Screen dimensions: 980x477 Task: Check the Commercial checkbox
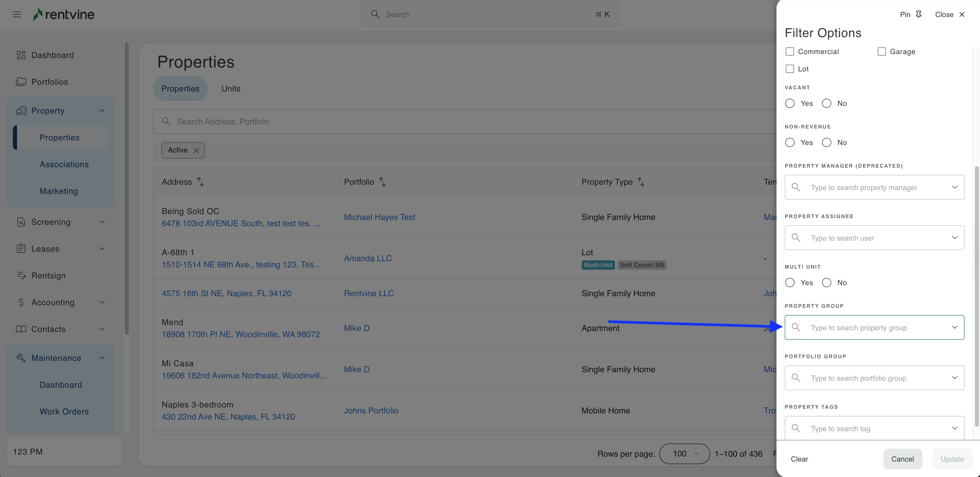pyautogui.click(x=790, y=51)
